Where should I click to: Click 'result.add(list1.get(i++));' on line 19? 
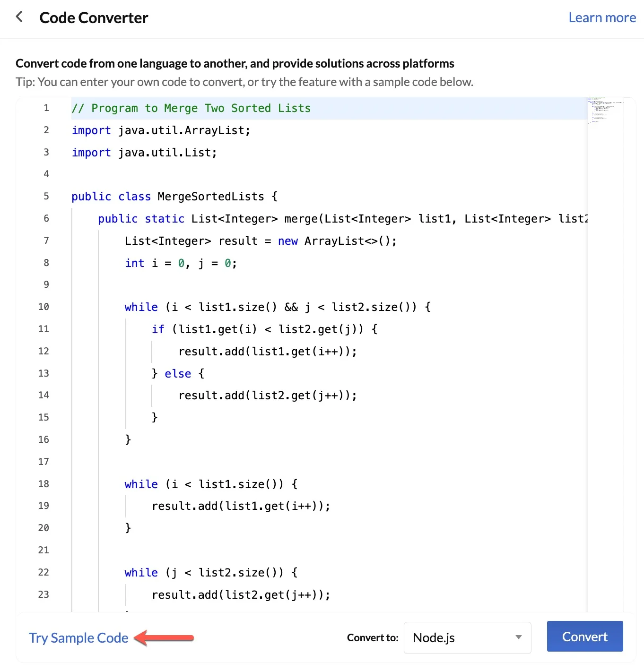(x=241, y=506)
